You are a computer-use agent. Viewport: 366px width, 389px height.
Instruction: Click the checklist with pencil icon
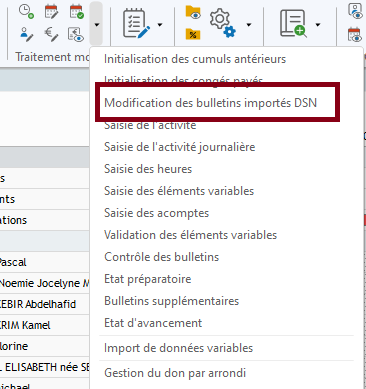click(x=136, y=24)
